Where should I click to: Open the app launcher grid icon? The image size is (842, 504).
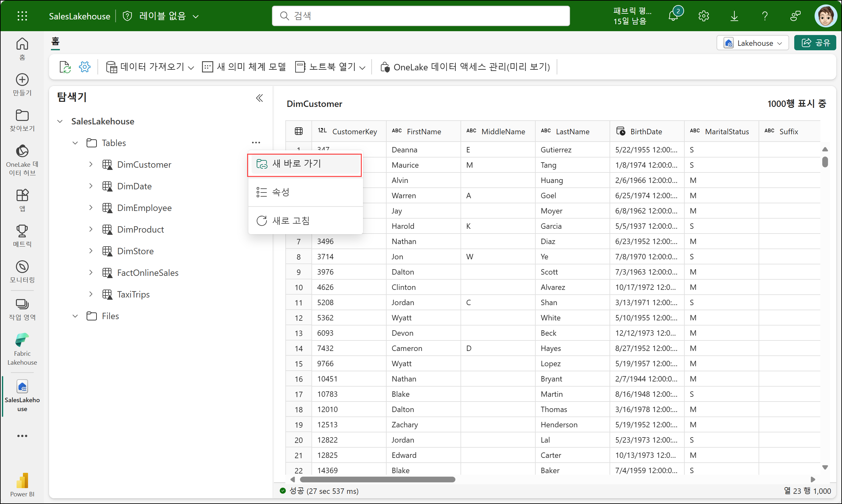click(22, 16)
